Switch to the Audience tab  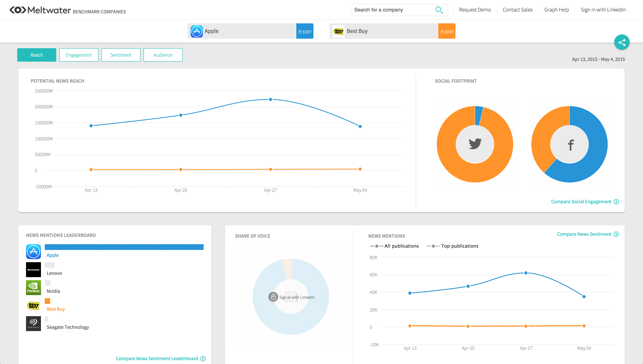click(163, 55)
